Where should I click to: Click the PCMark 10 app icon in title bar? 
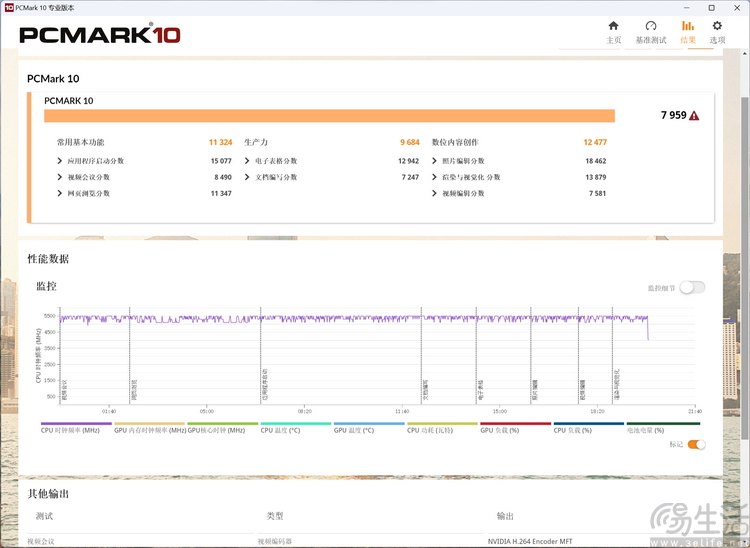tap(9, 7)
